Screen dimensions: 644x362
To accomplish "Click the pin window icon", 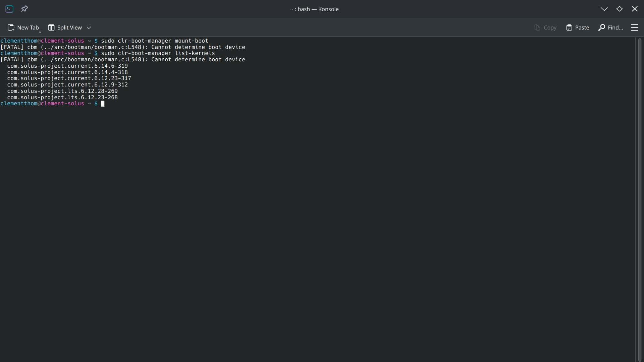I will point(24,9).
